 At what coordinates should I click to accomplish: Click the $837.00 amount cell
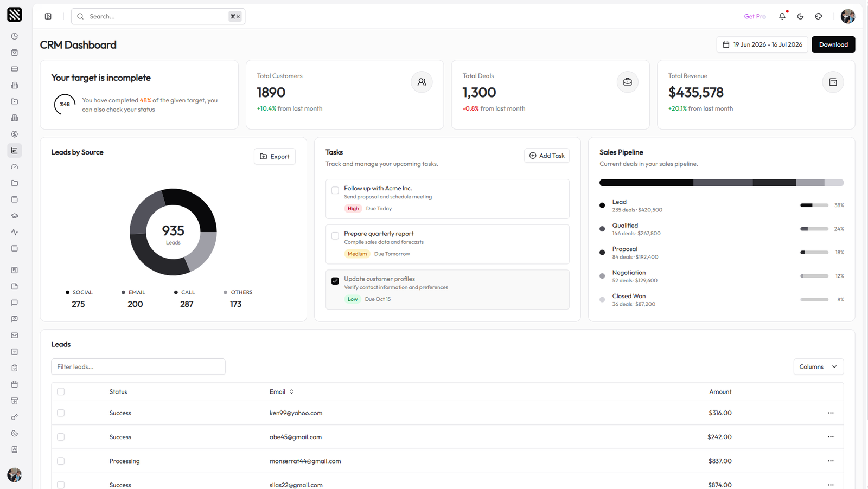(x=720, y=461)
